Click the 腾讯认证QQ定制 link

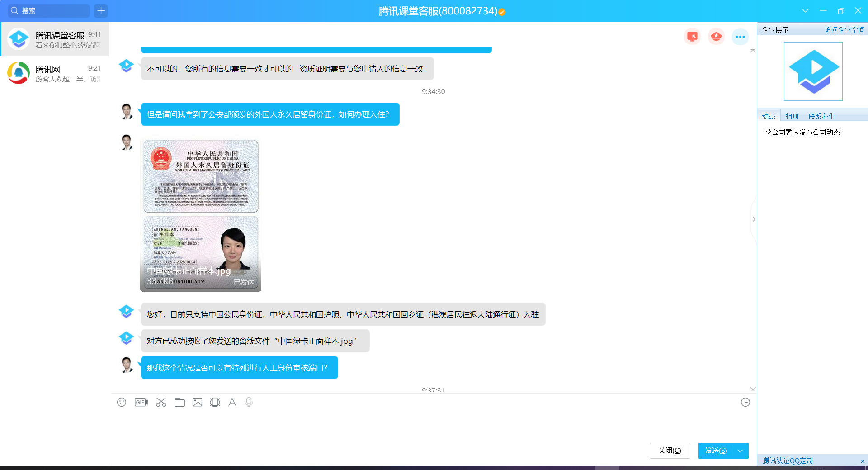point(788,461)
